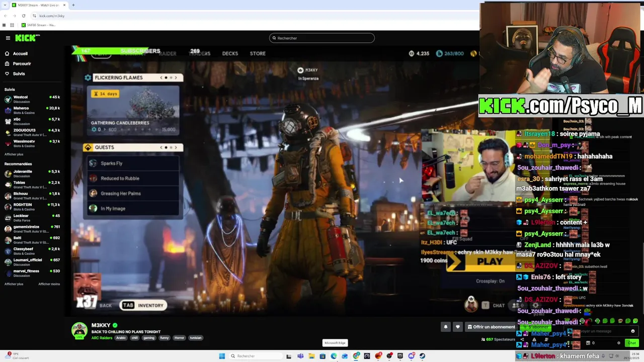The height and width of the screenshot is (362, 644).
Task: Select the Arabic stream tag
Action: [x=121, y=338]
